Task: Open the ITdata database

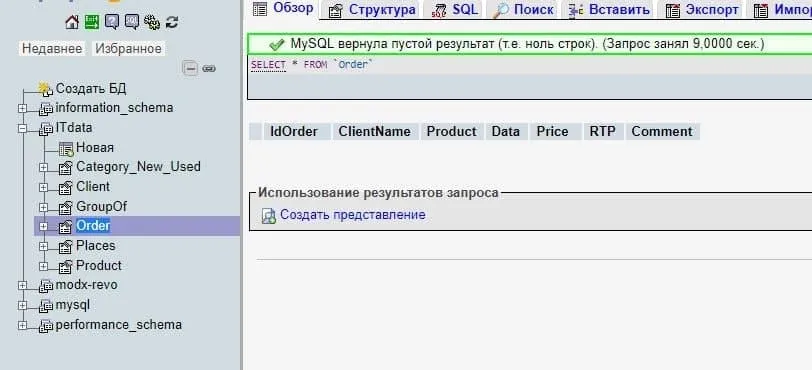Action: (x=74, y=127)
